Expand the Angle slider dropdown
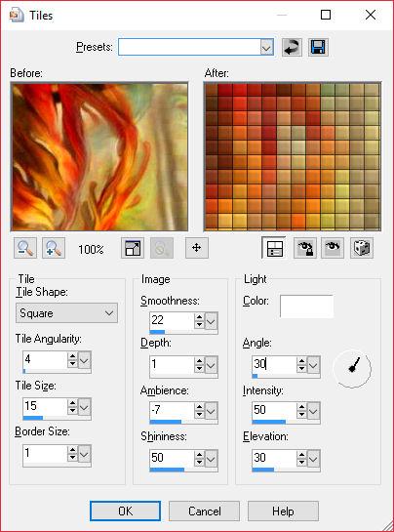The width and height of the screenshot is (394, 532). click(313, 365)
